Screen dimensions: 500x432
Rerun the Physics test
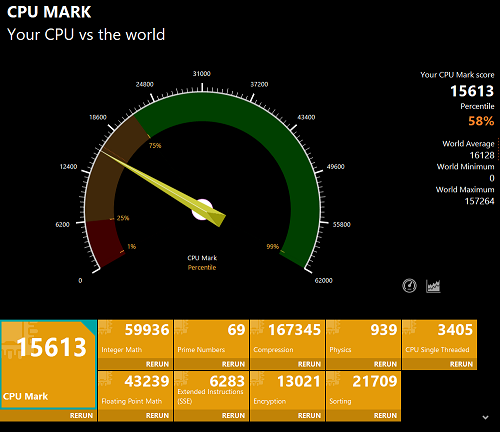click(385, 364)
